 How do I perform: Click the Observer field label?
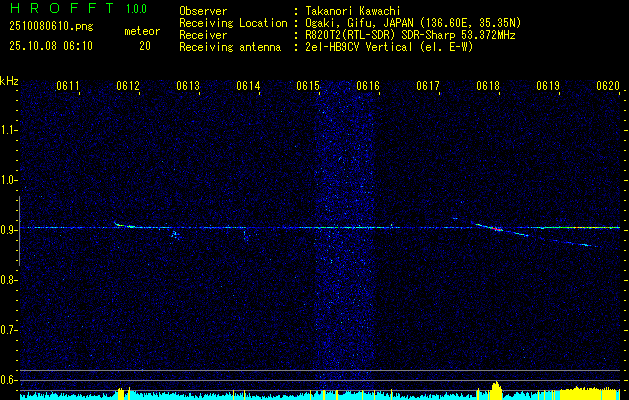tap(203, 11)
